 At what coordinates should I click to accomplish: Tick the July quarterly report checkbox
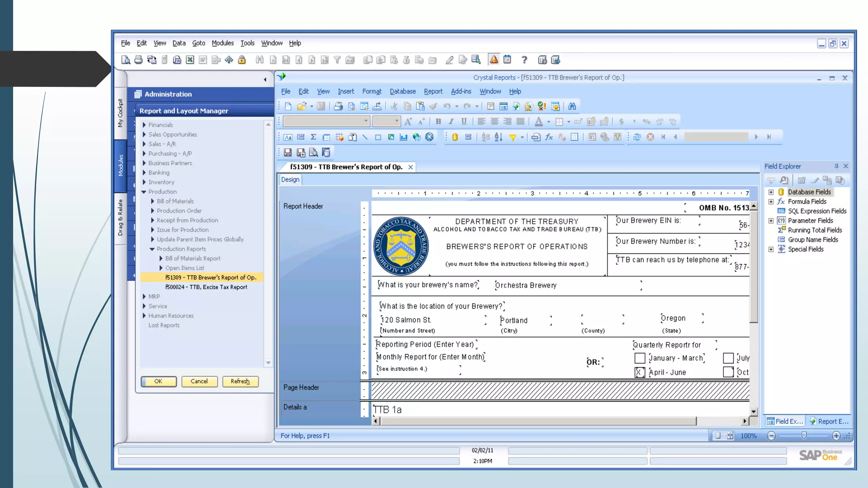tap(728, 358)
